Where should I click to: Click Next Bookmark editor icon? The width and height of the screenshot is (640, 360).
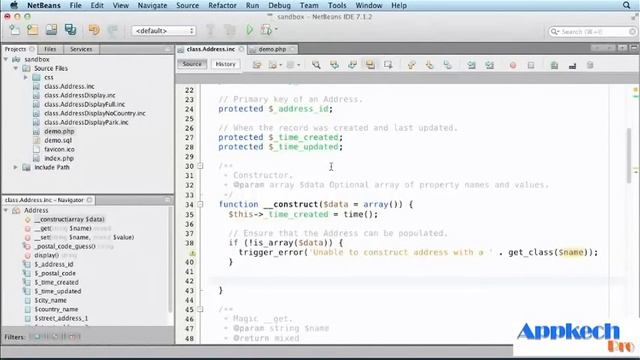429,65
